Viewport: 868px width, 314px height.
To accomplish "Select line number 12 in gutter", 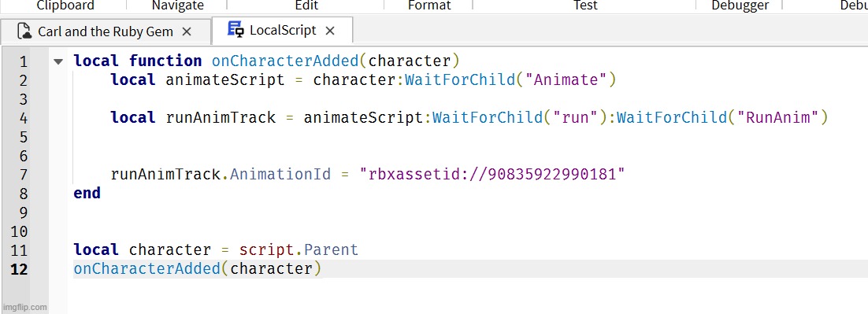I will tap(19, 269).
